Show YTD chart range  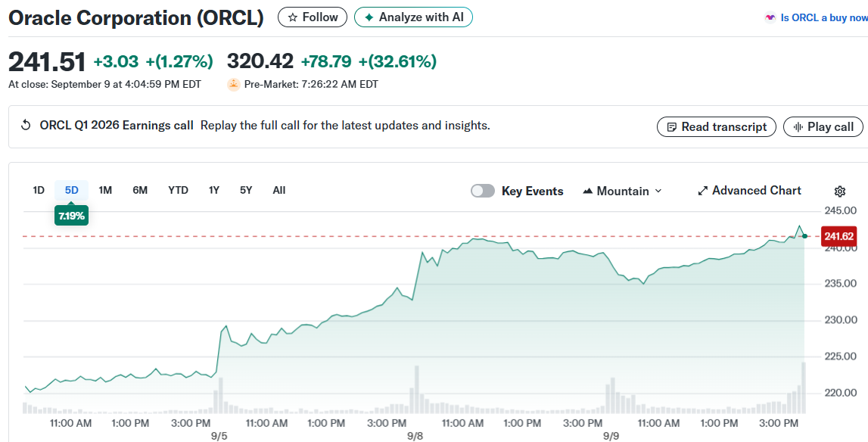(179, 190)
